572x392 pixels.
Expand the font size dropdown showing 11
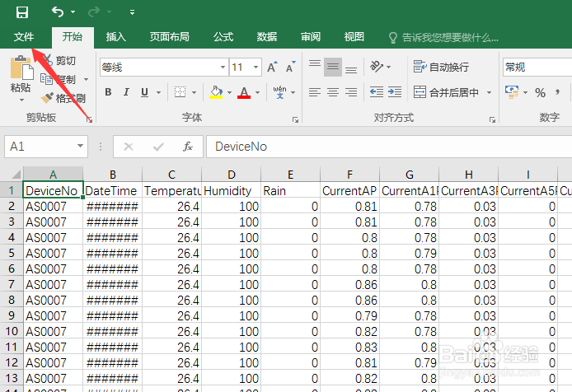click(x=256, y=67)
